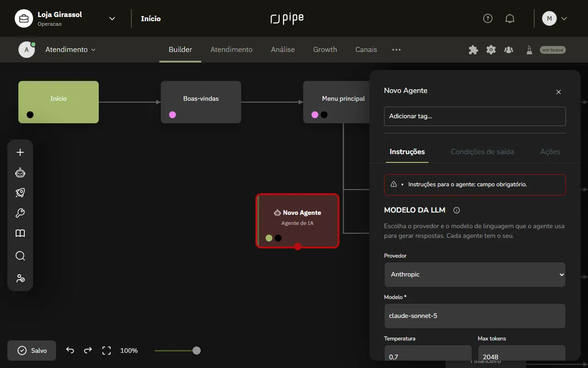Click the fit-to-screen icon next to 100%

[107, 351]
